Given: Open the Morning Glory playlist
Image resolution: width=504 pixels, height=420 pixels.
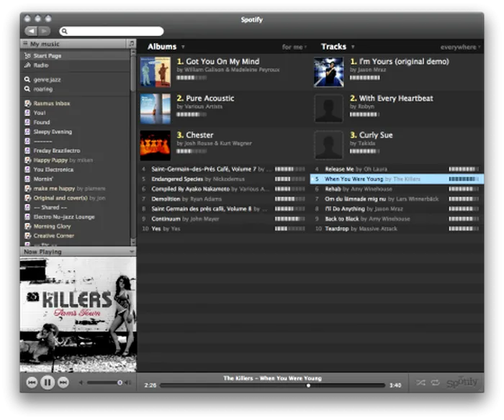Looking at the screenshot, I should [75, 226].
